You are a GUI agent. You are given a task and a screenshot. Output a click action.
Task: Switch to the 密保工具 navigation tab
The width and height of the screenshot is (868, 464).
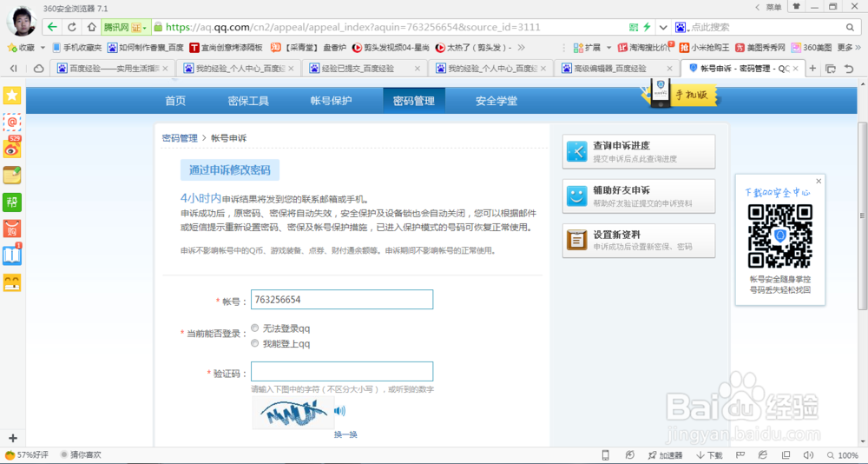[248, 101]
